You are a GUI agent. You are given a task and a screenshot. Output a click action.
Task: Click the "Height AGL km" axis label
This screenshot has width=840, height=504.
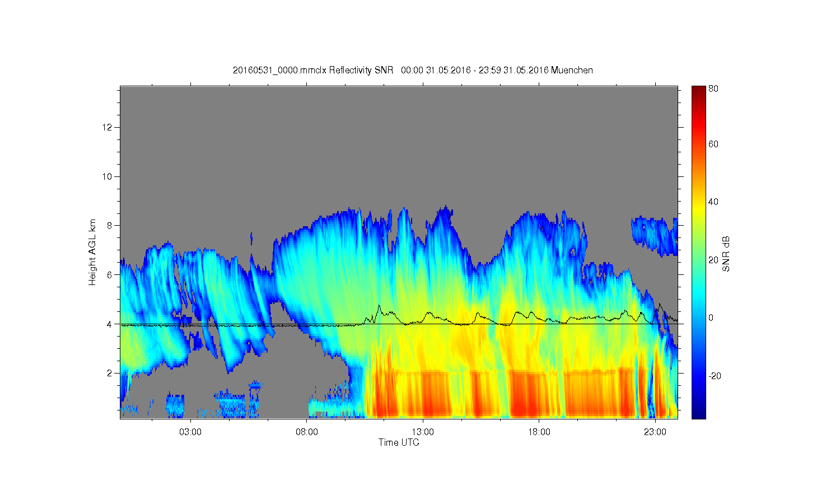(x=92, y=252)
